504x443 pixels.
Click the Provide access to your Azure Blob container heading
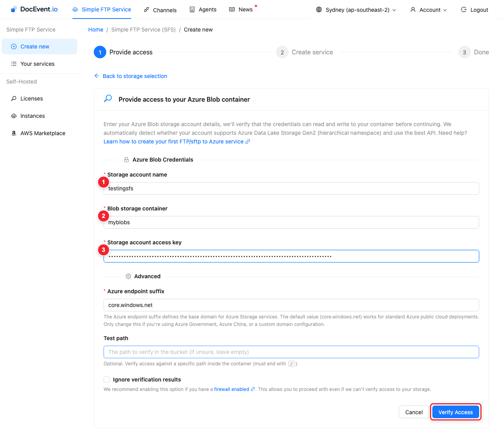point(184,99)
